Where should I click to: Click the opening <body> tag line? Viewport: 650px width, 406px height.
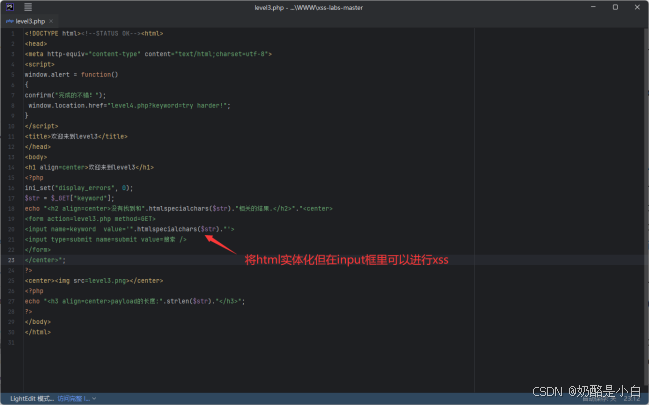pyautogui.click(x=36, y=157)
